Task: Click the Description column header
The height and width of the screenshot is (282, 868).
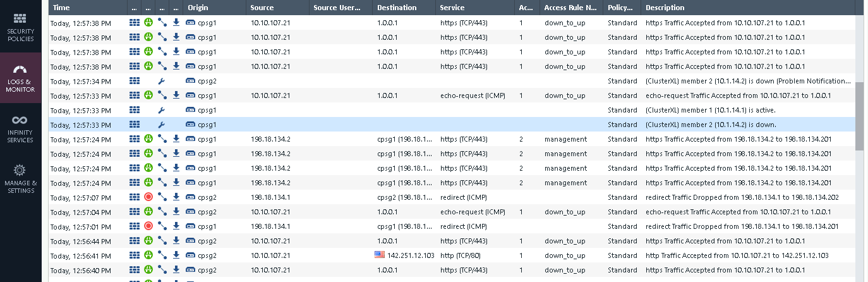Action: coord(665,8)
